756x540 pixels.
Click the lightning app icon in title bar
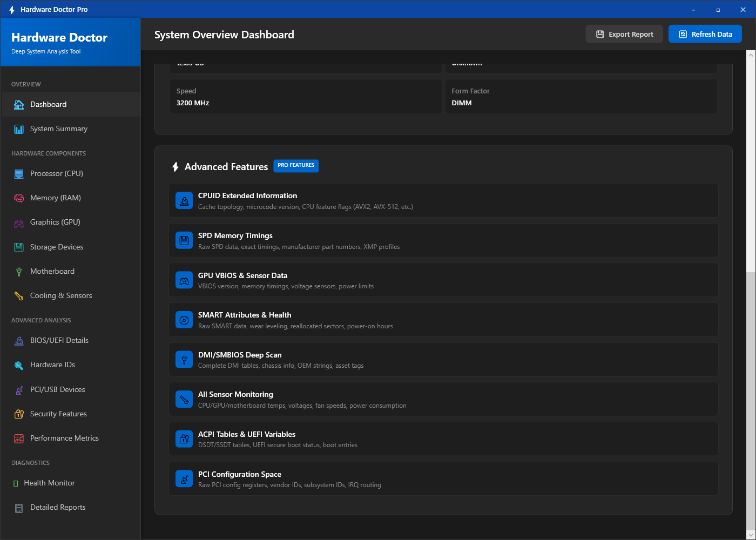point(12,10)
